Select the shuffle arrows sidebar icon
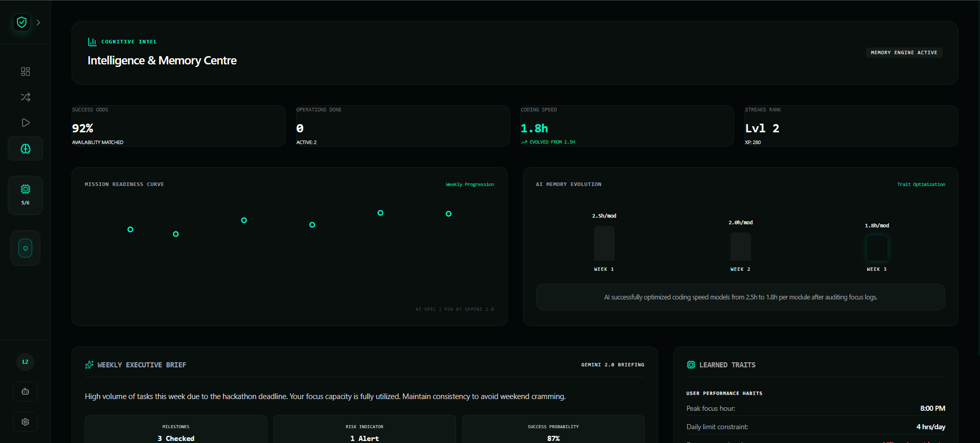This screenshot has height=443, width=980. (26, 97)
